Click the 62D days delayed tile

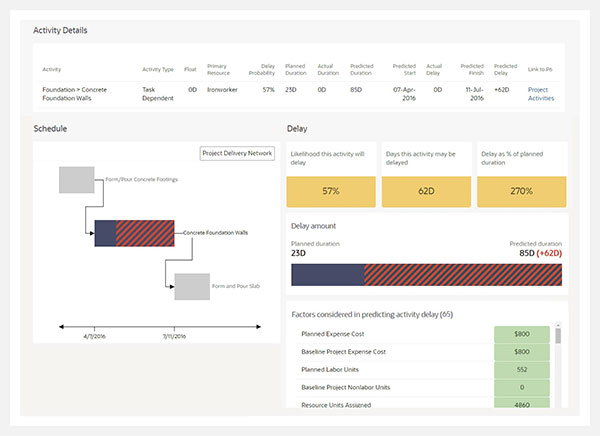click(x=426, y=190)
